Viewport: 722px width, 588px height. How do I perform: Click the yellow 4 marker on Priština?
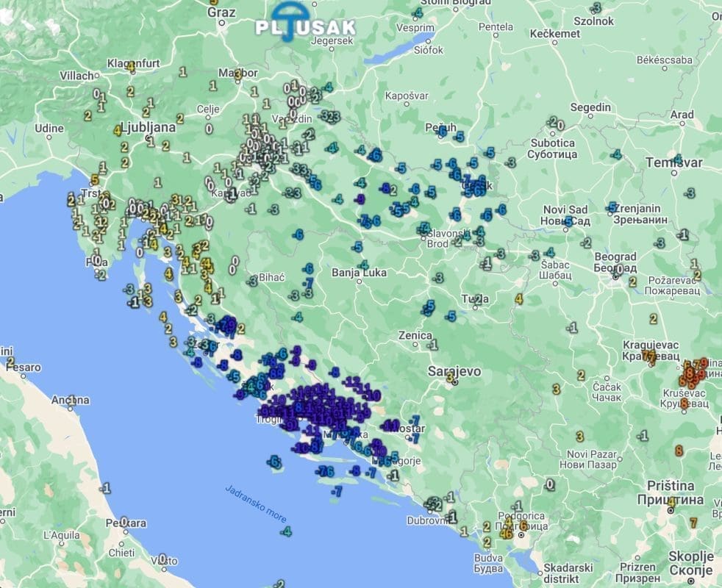pyautogui.click(x=671, y=502)
